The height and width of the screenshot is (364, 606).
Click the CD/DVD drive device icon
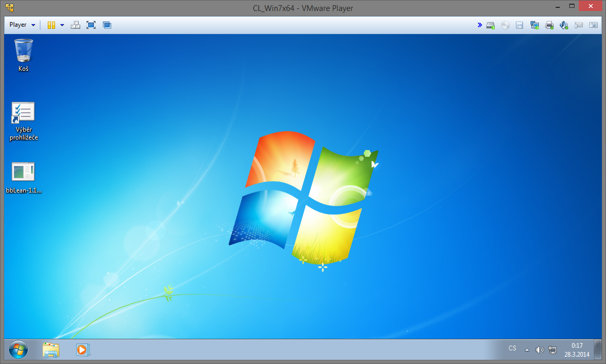505,25
